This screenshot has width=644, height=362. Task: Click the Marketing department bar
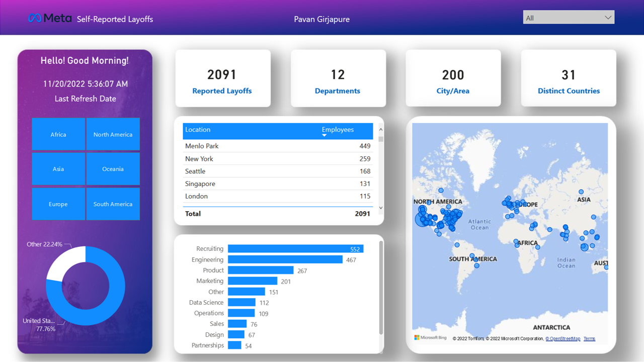click(x=253, y=281)
